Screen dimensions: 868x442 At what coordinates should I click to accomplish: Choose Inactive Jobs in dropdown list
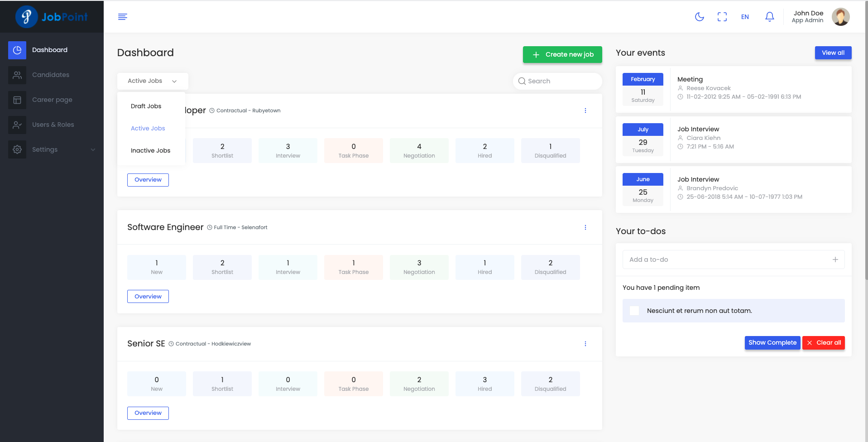150,150
